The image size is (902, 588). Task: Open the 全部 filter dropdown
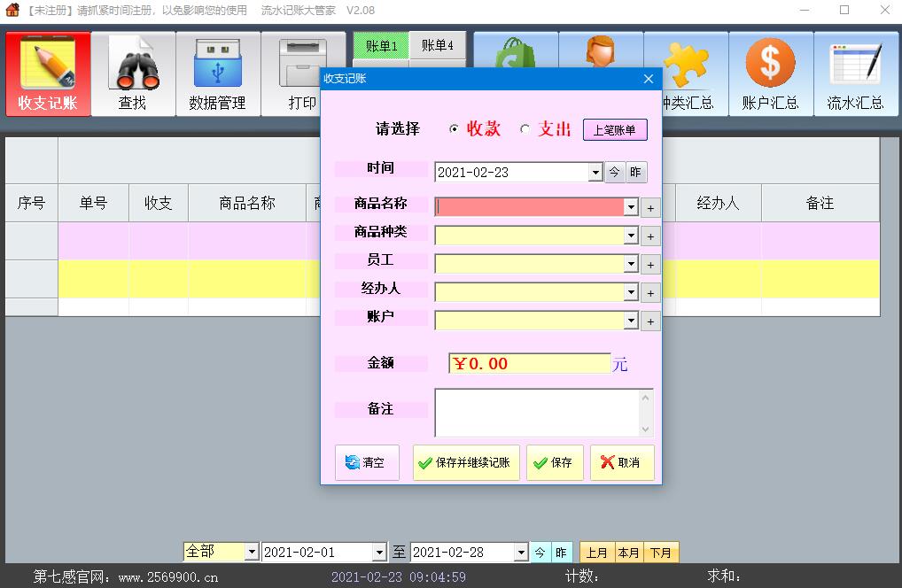point(252,552)
